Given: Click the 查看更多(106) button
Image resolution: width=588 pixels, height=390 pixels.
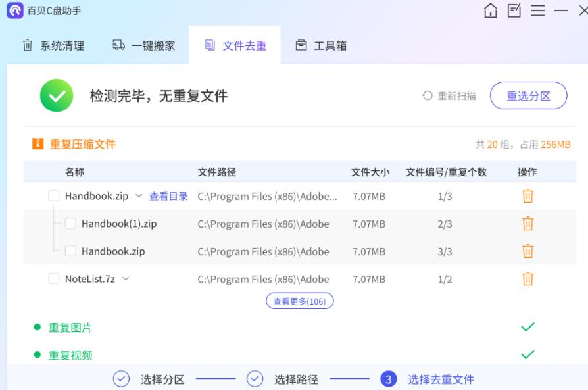Looking at the screenshot, I should [x=300, y=301].
